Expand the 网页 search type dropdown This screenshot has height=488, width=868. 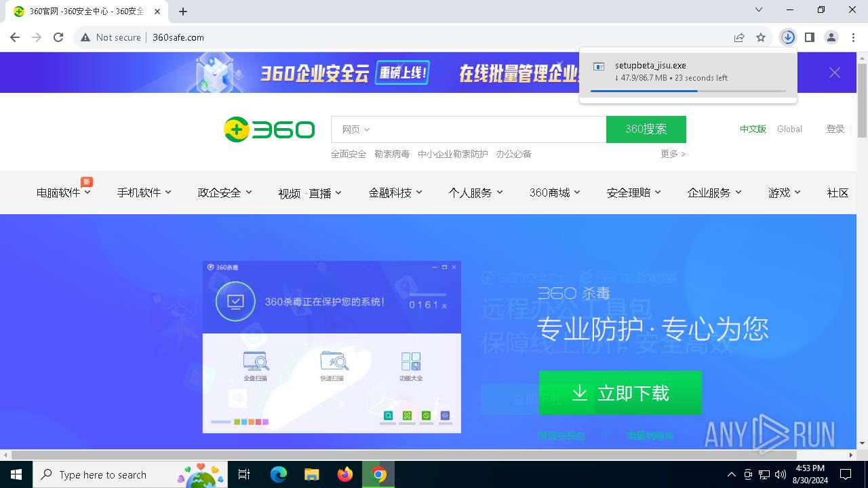click(356, 129)
